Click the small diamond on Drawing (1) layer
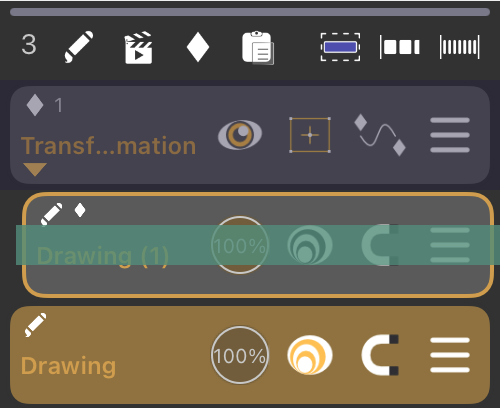 (x=80, y=210)
